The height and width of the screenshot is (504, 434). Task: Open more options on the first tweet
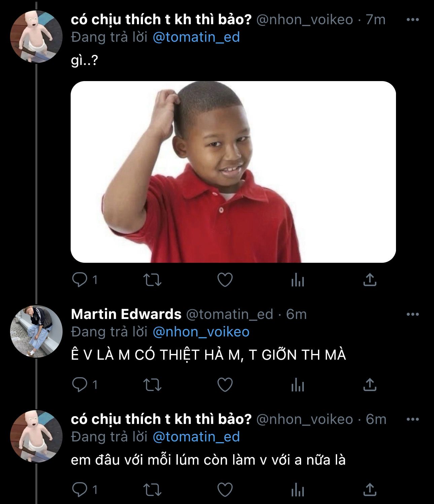[x=413, y=20]
